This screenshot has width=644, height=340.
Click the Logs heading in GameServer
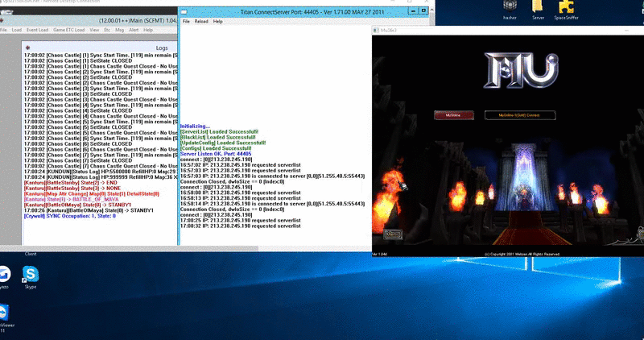tap(162, 48)
